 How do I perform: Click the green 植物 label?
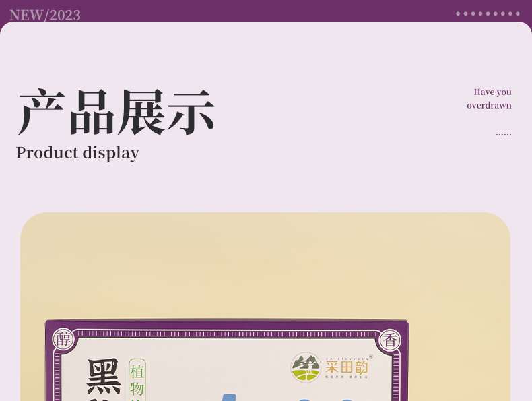coord(137,379)
